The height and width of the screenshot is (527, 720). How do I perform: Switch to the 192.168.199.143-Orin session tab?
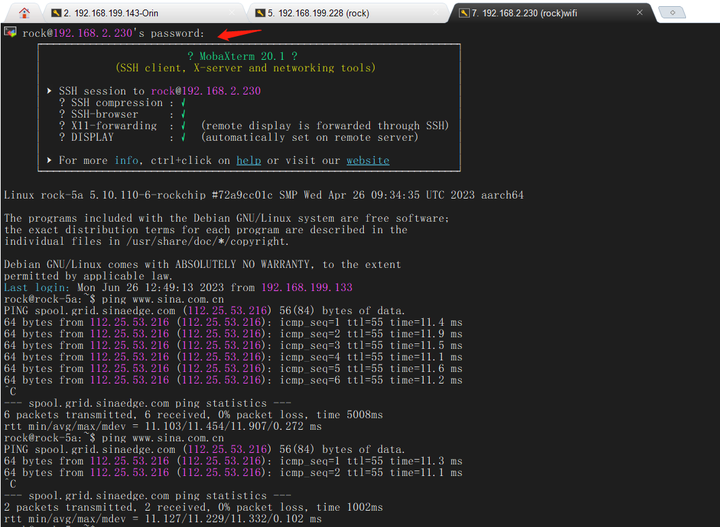145,13
